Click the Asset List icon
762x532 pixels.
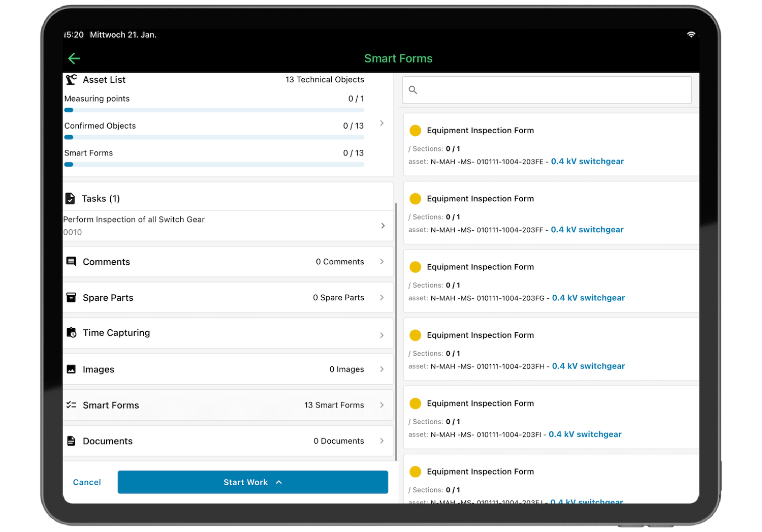click(71, 79)
